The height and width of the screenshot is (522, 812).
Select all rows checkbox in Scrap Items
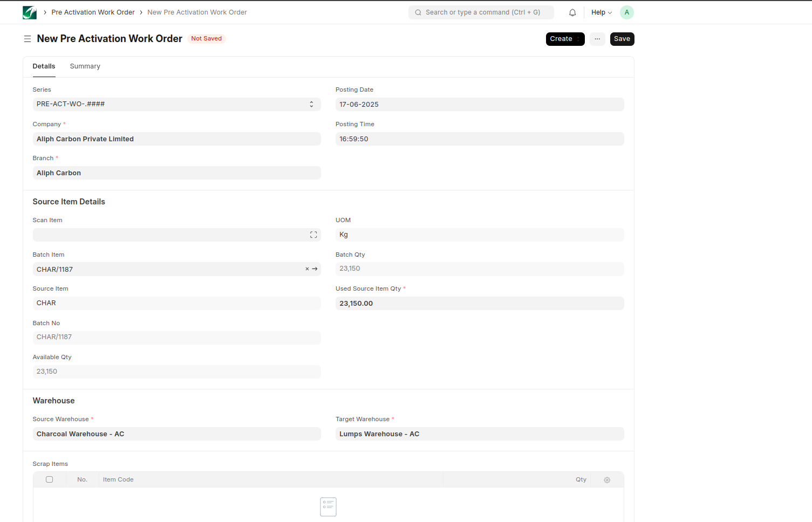[x=50, y=479]
